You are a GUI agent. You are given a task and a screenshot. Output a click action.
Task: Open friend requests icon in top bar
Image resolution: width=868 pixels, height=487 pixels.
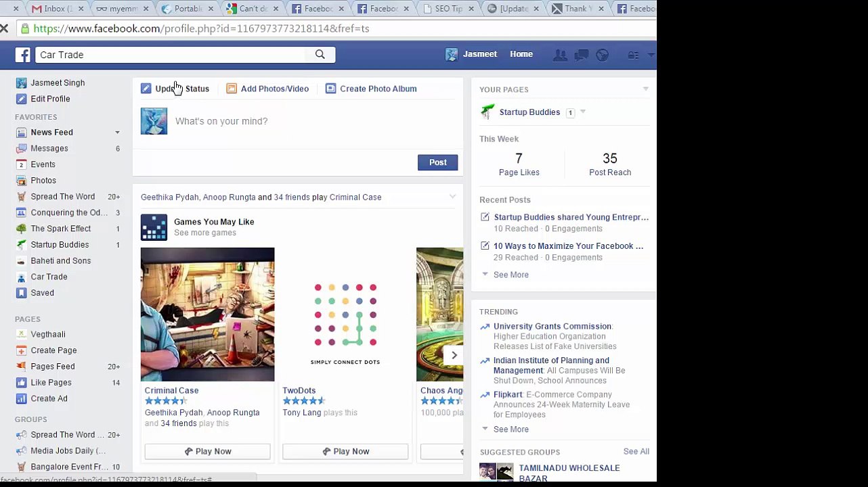[x=560, y=55]
